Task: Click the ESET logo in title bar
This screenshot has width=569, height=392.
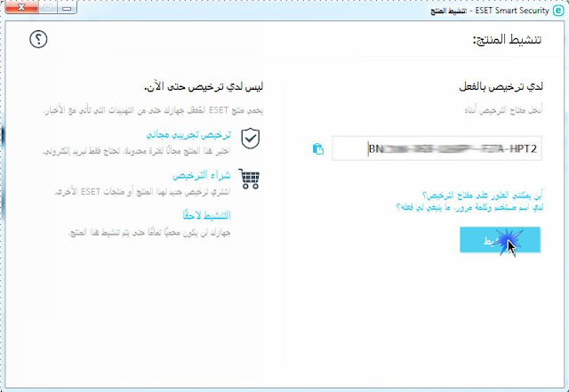Action: (557, 11)
